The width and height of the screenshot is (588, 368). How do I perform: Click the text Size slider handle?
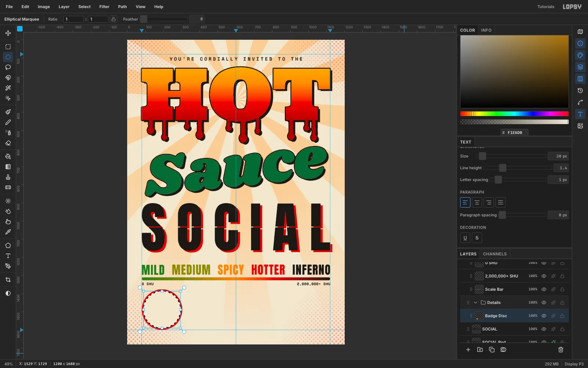pyautogui.click(x=483, y=156)
